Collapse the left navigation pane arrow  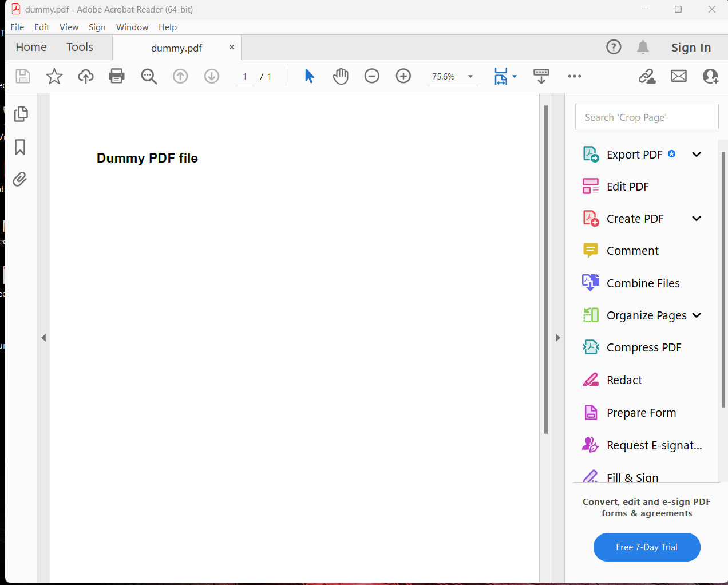pyautogui.click(x=43, y=338)
